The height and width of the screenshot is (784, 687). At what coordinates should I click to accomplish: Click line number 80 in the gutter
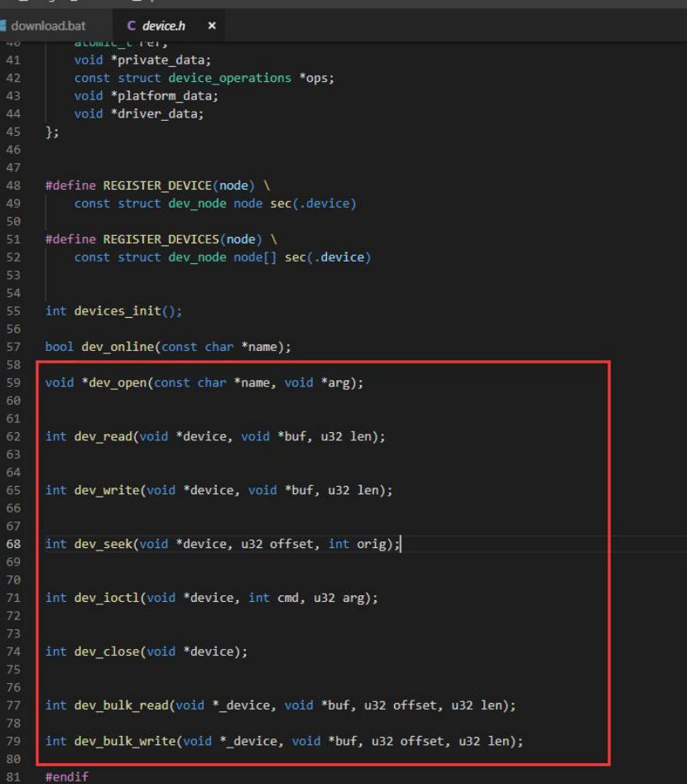[x=13, y=759]
